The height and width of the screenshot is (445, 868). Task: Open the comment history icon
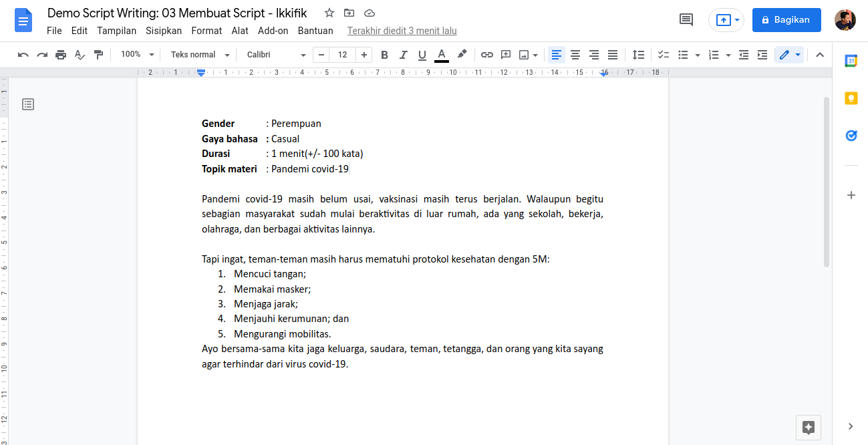point(686,20)
